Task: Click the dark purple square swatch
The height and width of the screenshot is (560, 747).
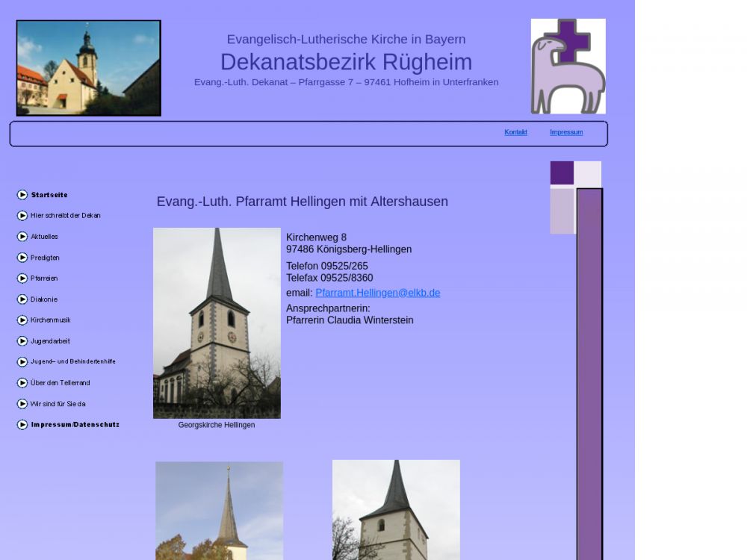Action: 562,172
